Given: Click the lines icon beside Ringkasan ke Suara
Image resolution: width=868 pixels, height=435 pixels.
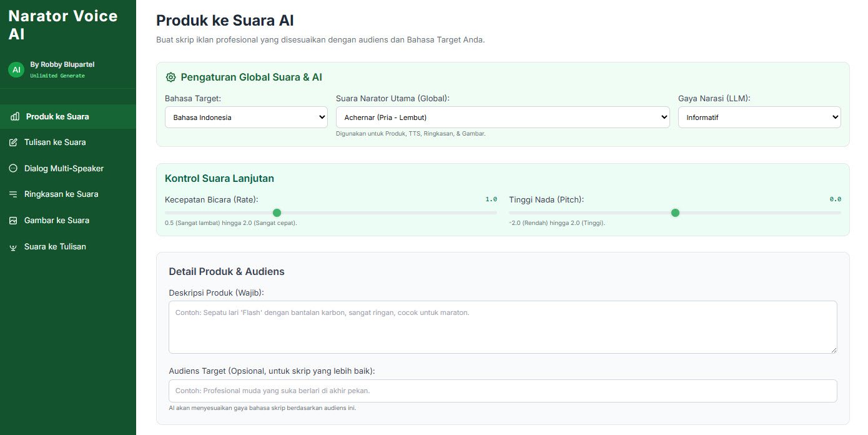Looking at the screenshot, I should click(13, 194).
